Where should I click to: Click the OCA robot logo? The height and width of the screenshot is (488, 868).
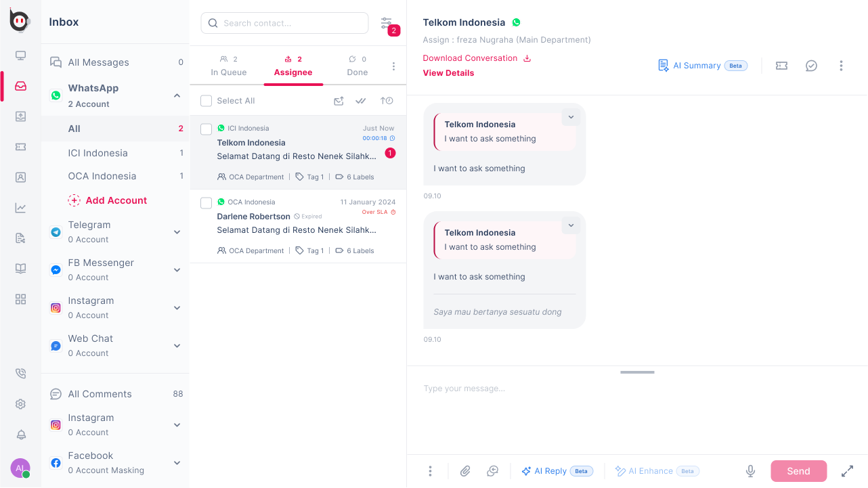click(x=20, y=20)
